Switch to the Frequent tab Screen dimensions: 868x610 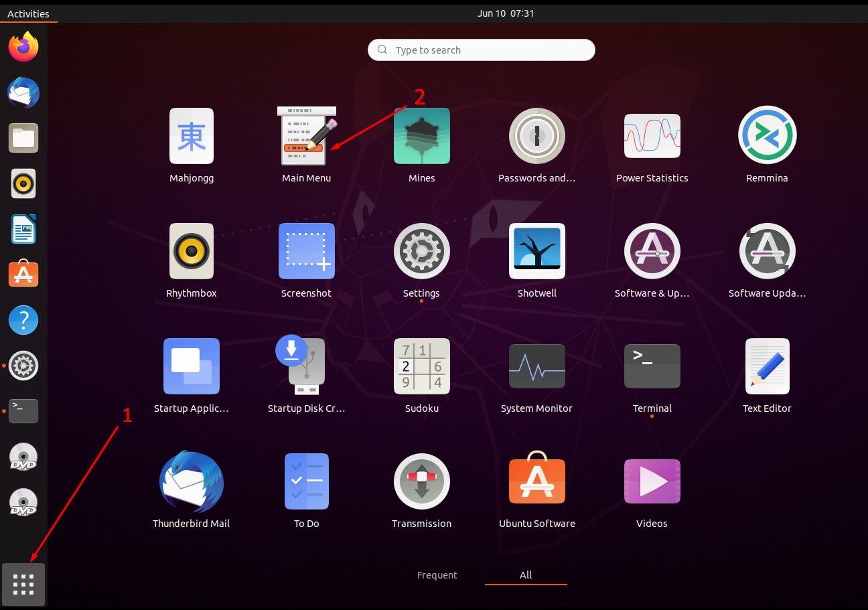click(x=437, y=575)
